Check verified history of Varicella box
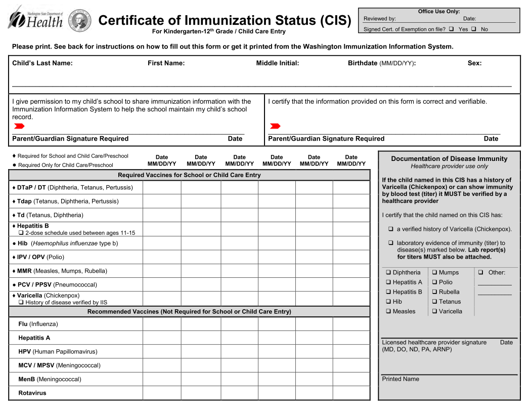The width and height of the screenshot is (532, 415). [391, 229]
